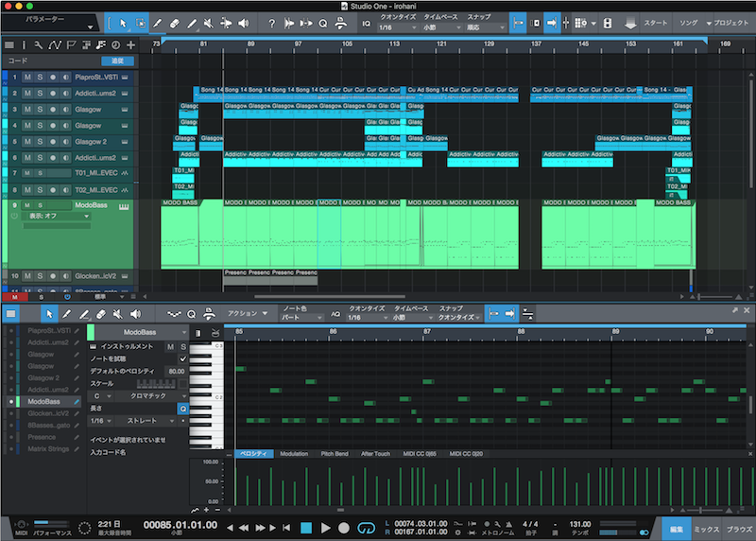Open the top Snap mode dropdown
The height and width of the screenshot is (541, 756).
click(485, 28)
